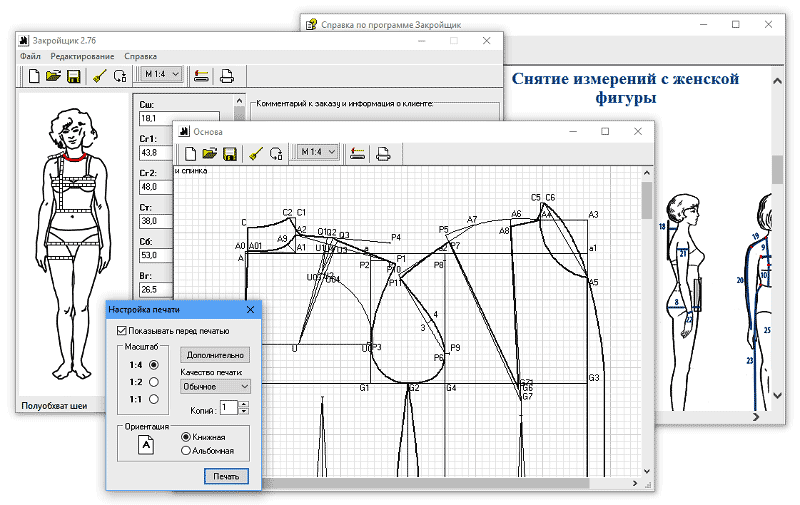The image size is (800, 505).
Task: Click Save icon in Закройщик main toolbar
Action: (73, 75)
